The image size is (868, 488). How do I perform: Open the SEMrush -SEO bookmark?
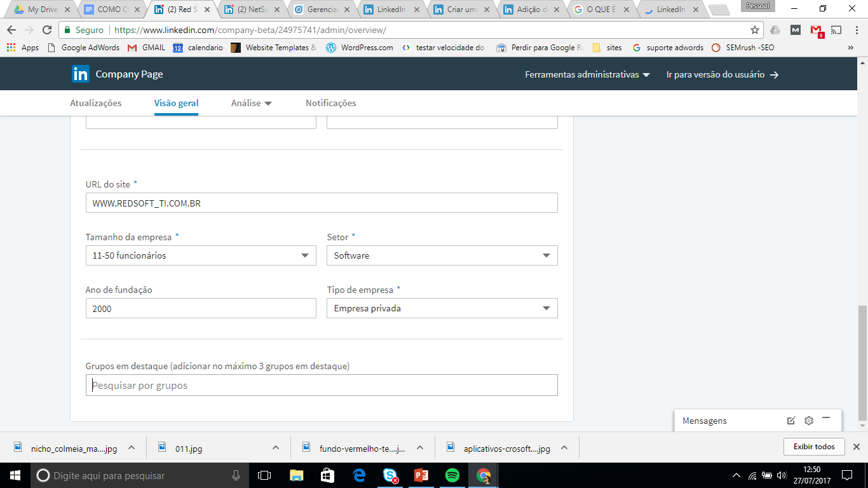point(743,48)
